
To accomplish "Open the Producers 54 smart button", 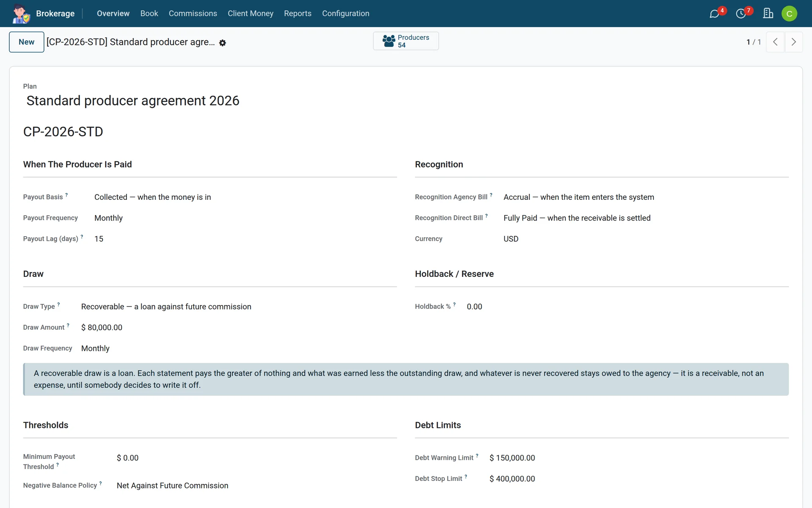I will pyautogui.click(x=406, y=41).
